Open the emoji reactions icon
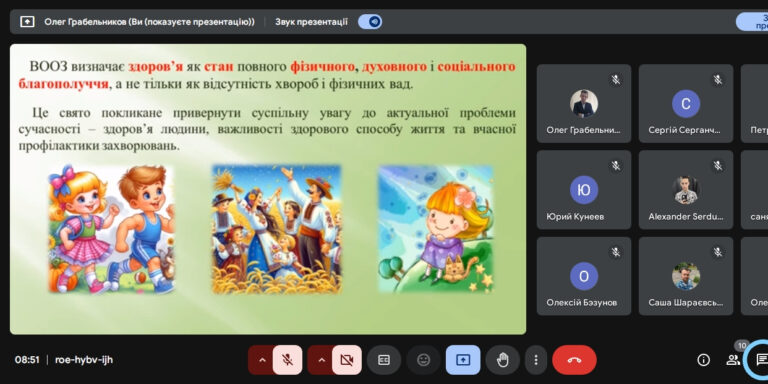 [x=423, y=360]
